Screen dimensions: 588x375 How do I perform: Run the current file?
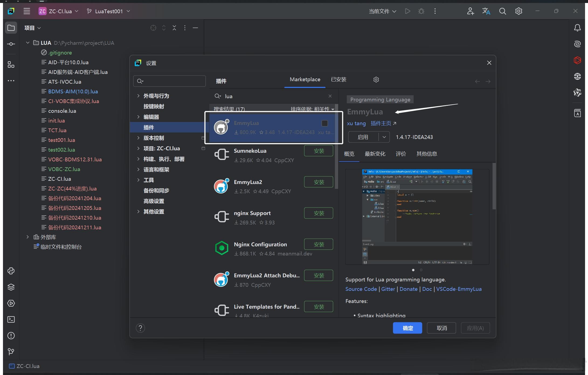[x=407, y=11]
